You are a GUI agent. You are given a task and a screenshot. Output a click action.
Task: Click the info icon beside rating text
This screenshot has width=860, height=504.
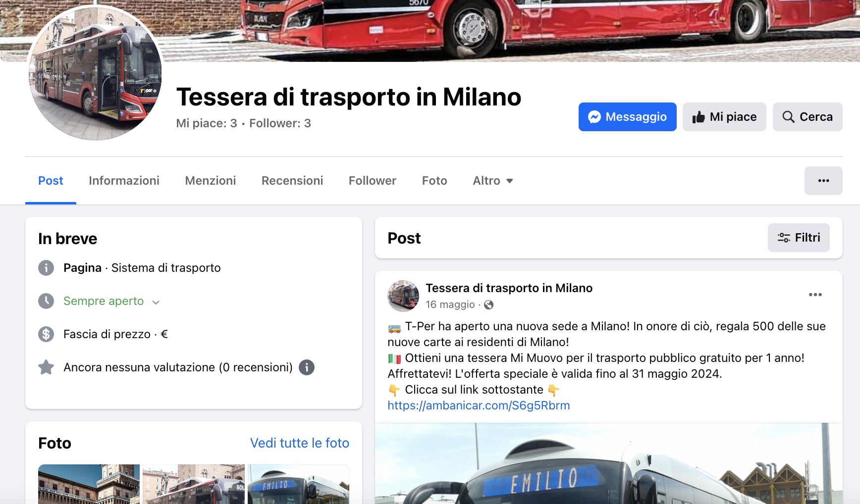pyautogui.click(x=307, y=367)
